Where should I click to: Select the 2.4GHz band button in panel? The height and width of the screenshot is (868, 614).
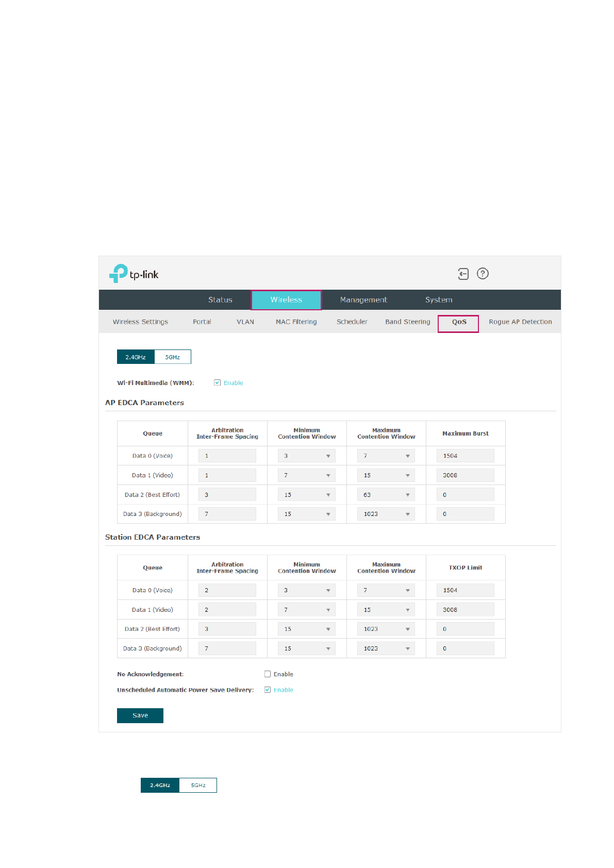[x=136, y=357]
